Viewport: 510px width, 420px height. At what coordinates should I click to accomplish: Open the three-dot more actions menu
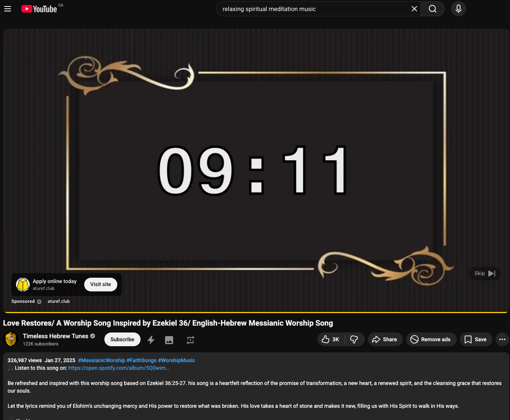(502, 339)
